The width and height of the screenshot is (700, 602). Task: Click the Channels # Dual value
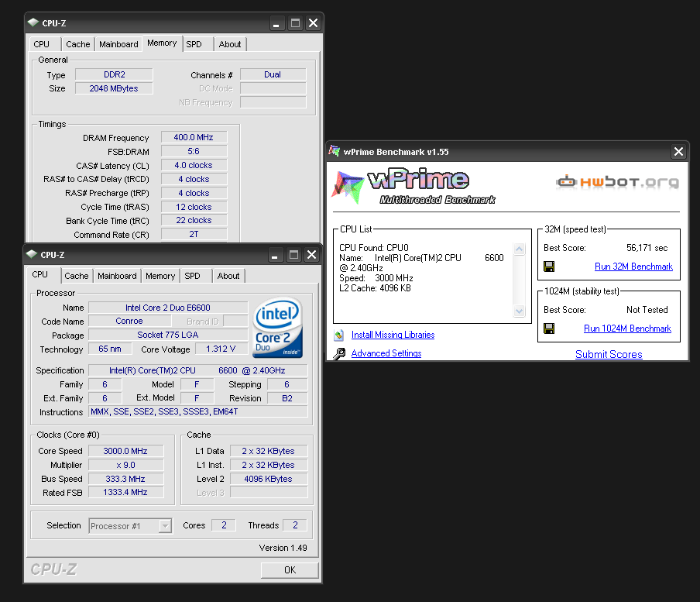[273, 74]
